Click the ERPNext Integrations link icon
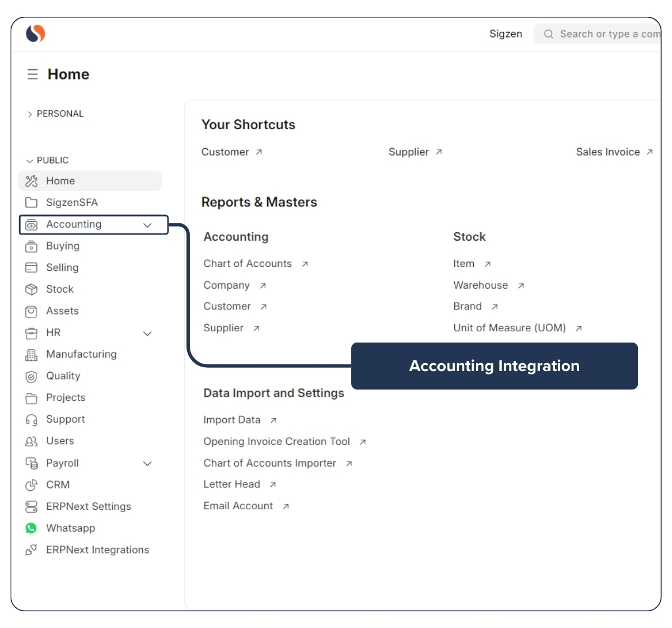Screen dimensions: 672x628 [31, 550]
